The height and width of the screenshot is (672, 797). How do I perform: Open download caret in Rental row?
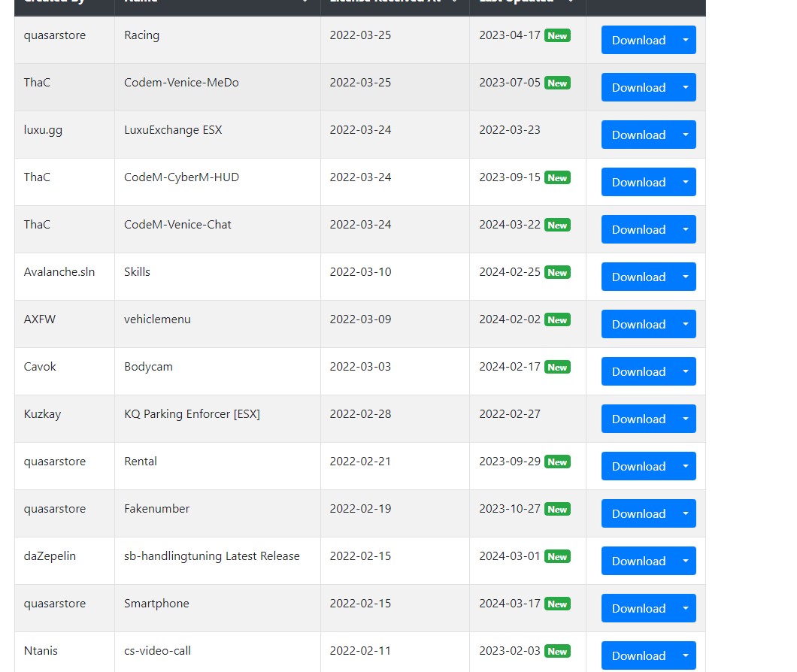[686, 466]
